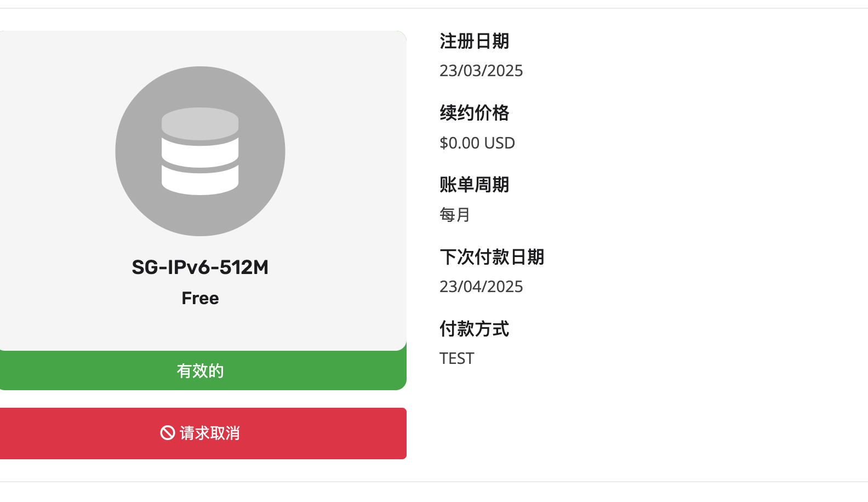Select next due date 23/04/2025
Image resolution: width=868 pixels, height=502 pixels.
coord(481,287)
